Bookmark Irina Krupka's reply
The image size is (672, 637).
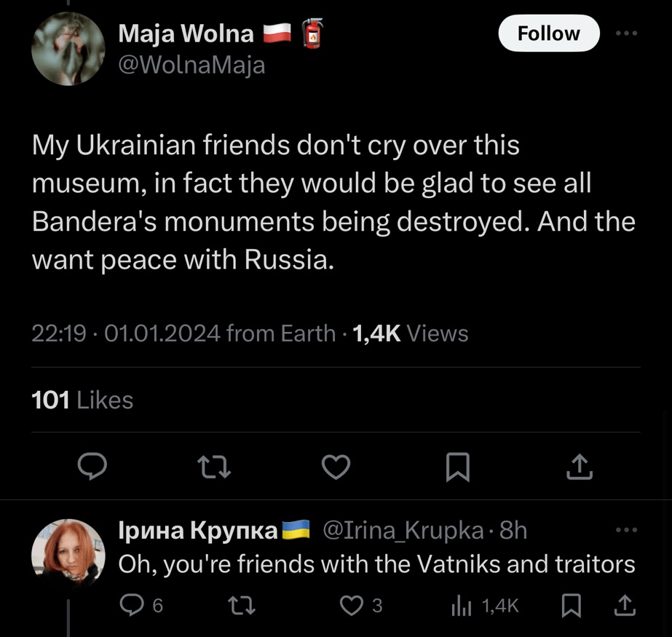[x=572, y=605]
